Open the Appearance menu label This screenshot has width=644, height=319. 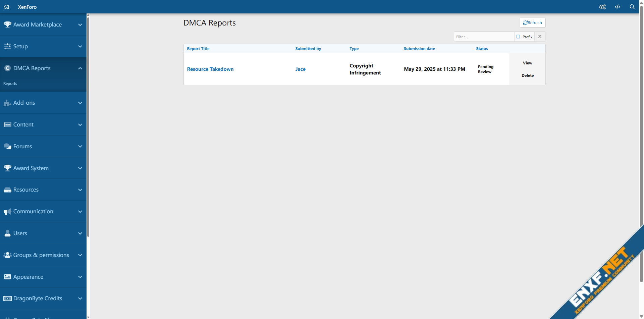28,277
